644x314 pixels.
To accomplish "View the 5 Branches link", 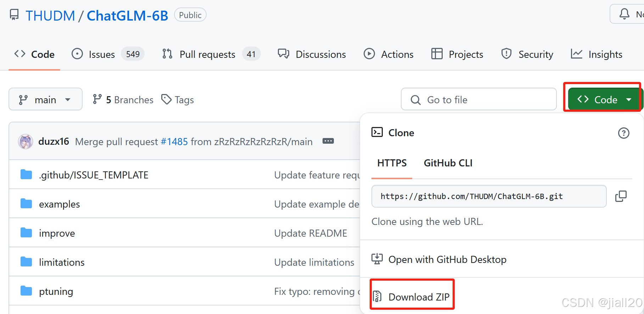I will [123, 100].
